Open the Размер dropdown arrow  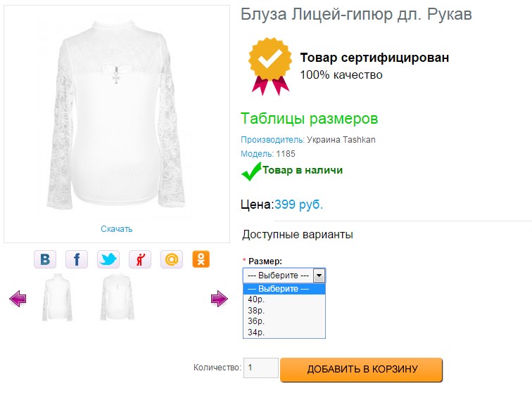pos(319,276)
